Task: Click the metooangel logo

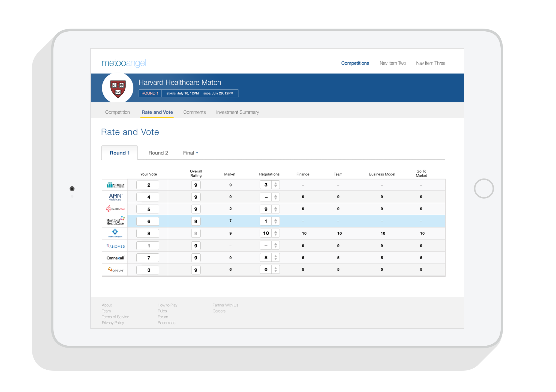Action: tap(124, 63)
